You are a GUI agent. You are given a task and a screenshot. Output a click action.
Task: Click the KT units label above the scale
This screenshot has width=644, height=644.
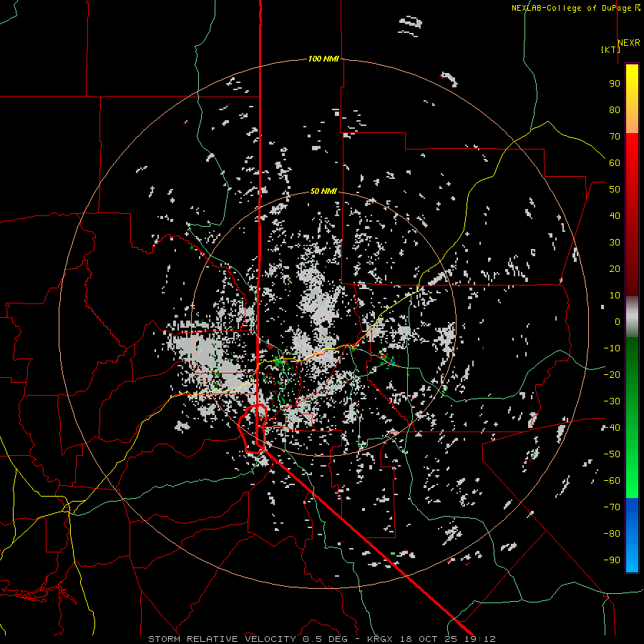click(611, 49)
